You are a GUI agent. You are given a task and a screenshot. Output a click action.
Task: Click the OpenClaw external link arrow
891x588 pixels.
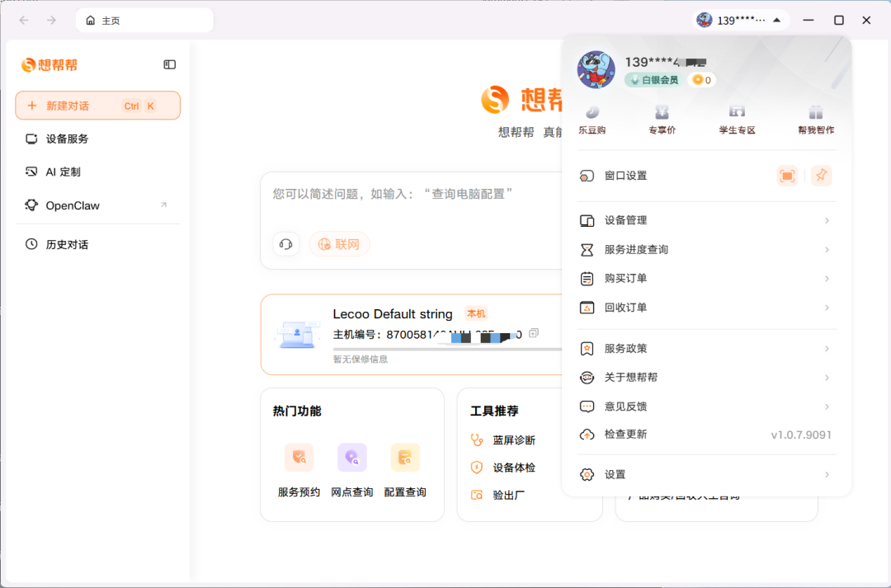(x=163, y=205)
